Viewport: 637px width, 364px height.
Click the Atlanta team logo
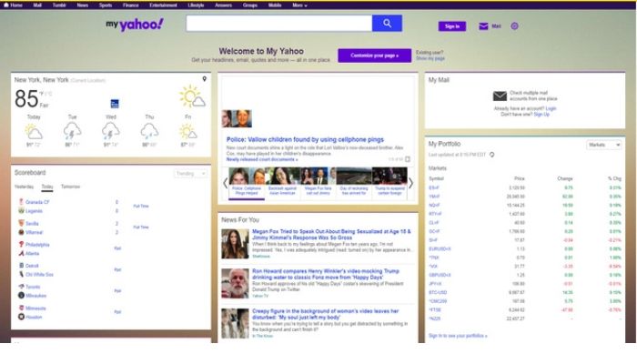(x=21, y=253)
